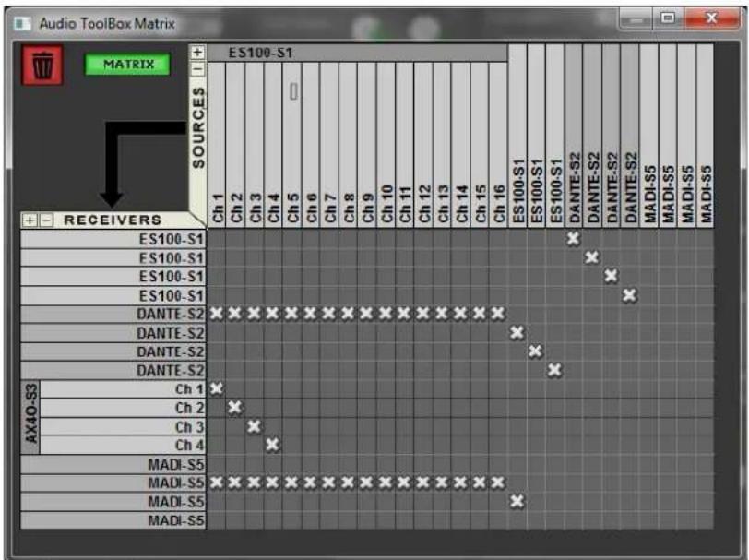Select the Ch 4 source column header
The width and height of the screenshot is (749, 560).
[272, 144]
